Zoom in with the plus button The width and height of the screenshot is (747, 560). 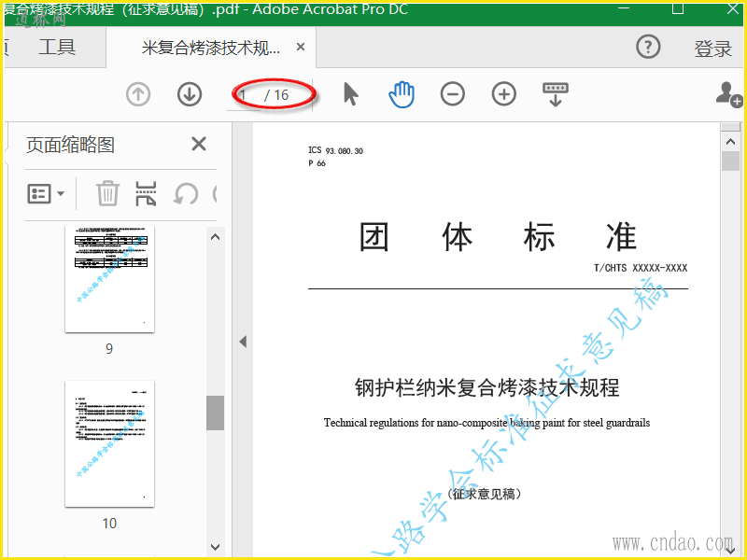point(504,94)
